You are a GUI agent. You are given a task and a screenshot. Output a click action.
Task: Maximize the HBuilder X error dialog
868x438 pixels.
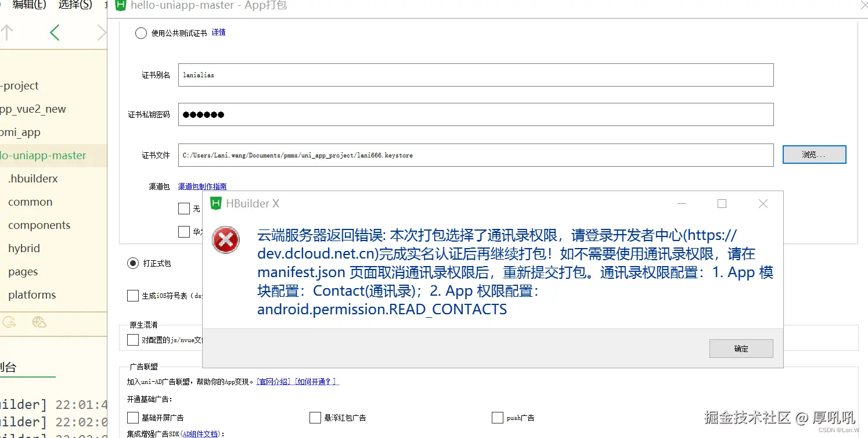click(722, 203)
